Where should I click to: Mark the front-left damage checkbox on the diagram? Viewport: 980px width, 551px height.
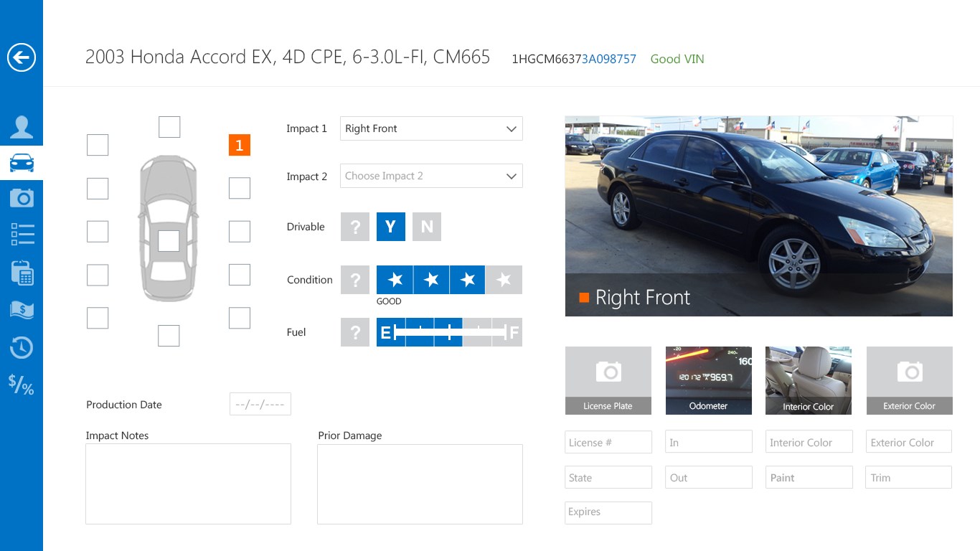click(x=98, y=145)
